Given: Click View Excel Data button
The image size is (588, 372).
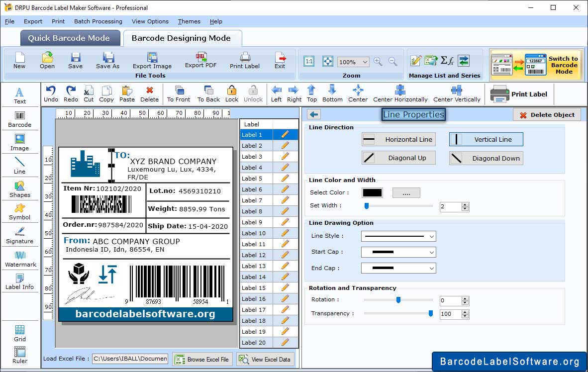Looking at the screenshot, I should pos(266,359).
